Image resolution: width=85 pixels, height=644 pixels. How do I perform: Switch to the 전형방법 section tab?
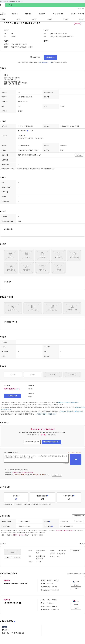pos(66,19)
